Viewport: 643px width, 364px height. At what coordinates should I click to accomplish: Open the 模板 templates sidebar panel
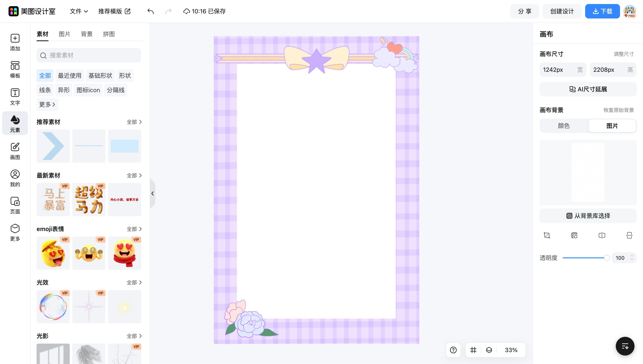[x=15, y=69]
